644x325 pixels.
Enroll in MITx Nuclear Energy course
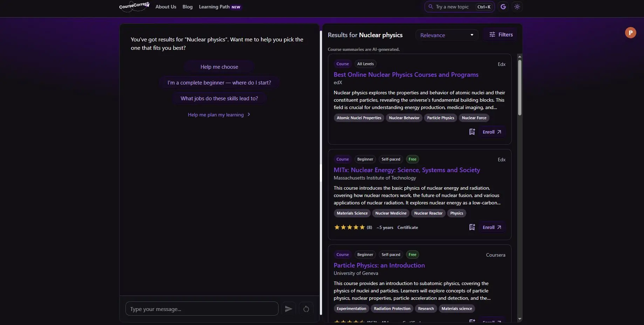pyautogui.click(x=492, y=227)
